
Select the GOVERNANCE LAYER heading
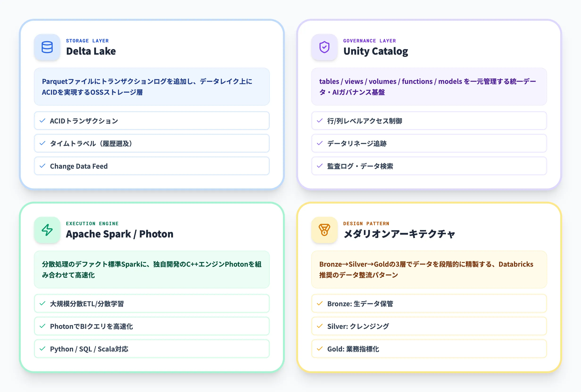point(369,41)
